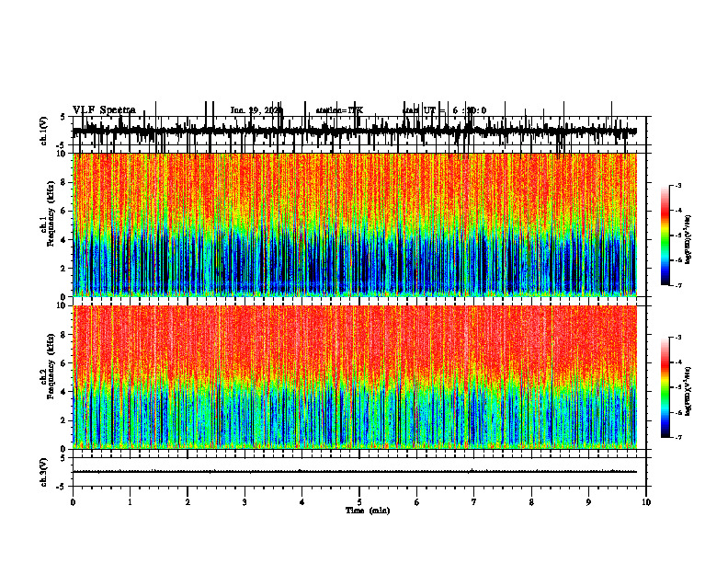
Task: Click the "Time (min)" x-axis label
Action: [x=368, y=511]
